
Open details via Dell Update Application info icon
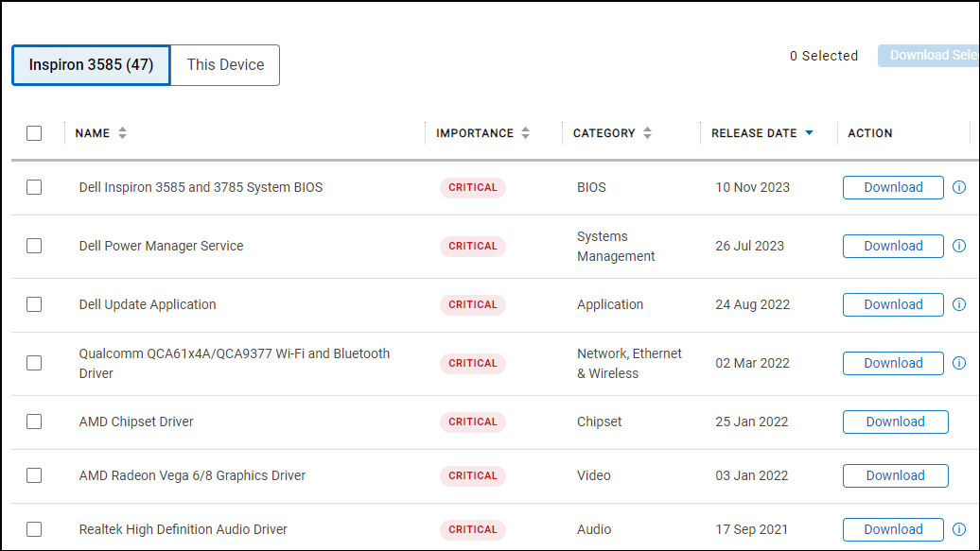click(958, 304)
